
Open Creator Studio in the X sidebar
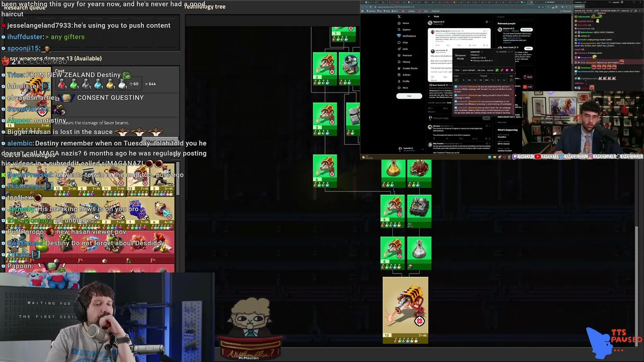pyautogui.click(x=410, y=68)
